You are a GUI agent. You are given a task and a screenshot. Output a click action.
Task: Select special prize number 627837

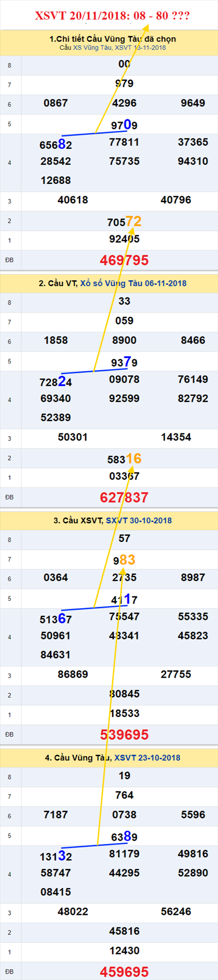pos(124,498)
